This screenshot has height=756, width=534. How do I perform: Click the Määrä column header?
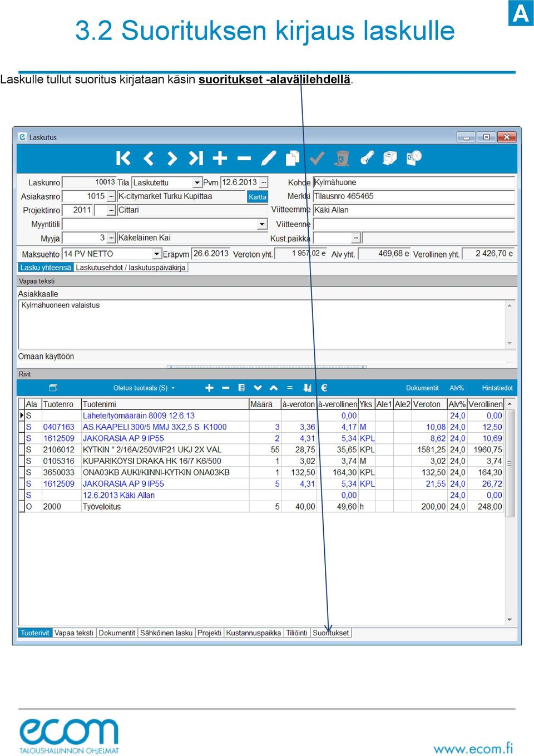pos(265,404)
